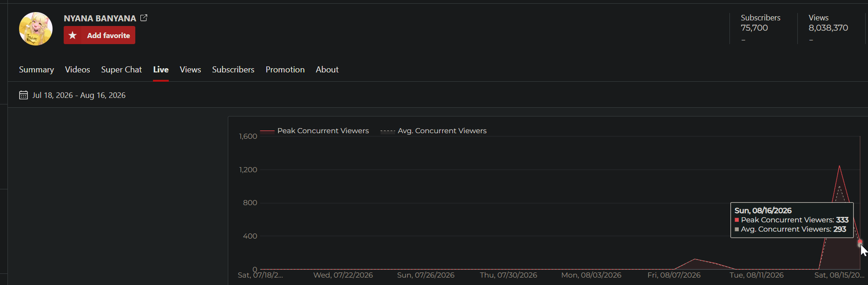This screenshot has width=868, height=285.
Task: Select the Subscribers 75,700 stat
Action: click(761, 23)
